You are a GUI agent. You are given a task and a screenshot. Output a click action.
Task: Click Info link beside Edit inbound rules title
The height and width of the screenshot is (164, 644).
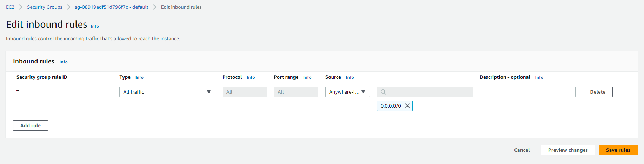[95, 26]
